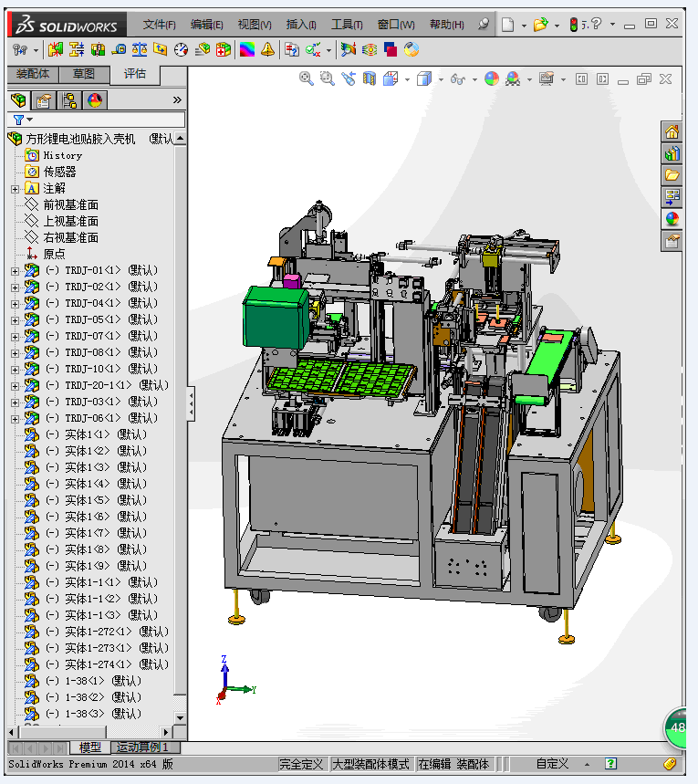This screenshot has height=784, width=698.
Task: Open the Design Library task pane tab
Action: [x=672, y=153]
